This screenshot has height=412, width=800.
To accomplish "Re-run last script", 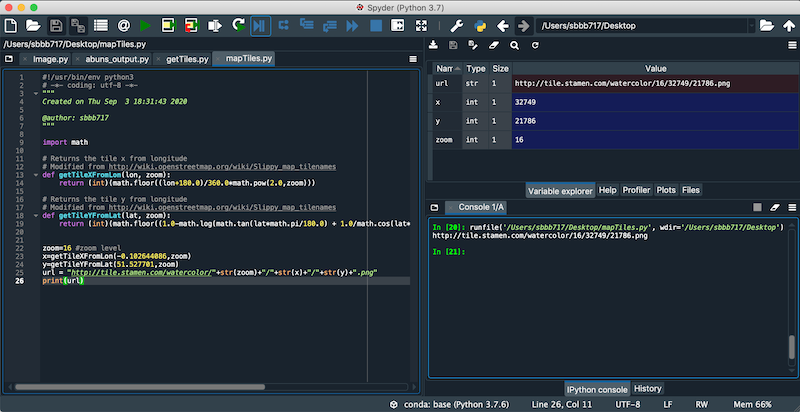I will (x=238, y=25).
